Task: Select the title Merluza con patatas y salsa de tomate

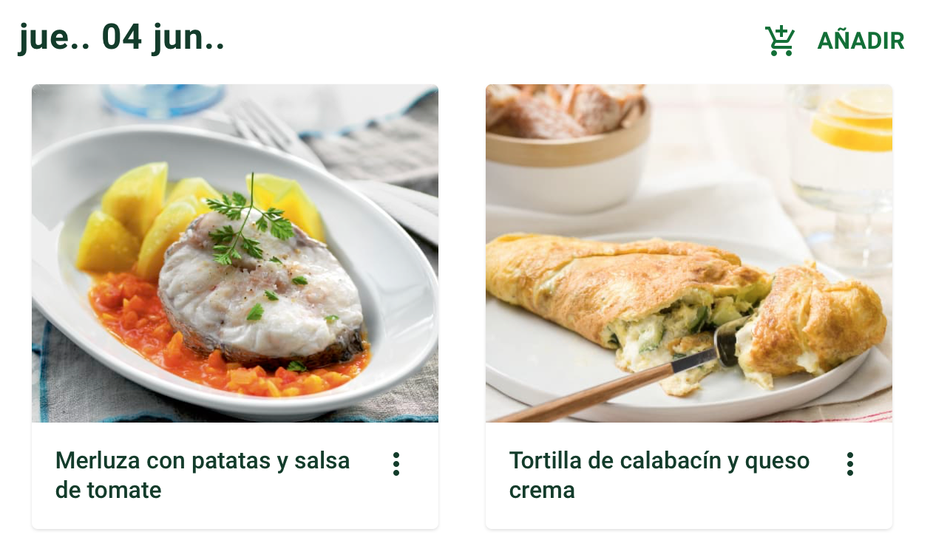Action: click(x=203, y=475)
